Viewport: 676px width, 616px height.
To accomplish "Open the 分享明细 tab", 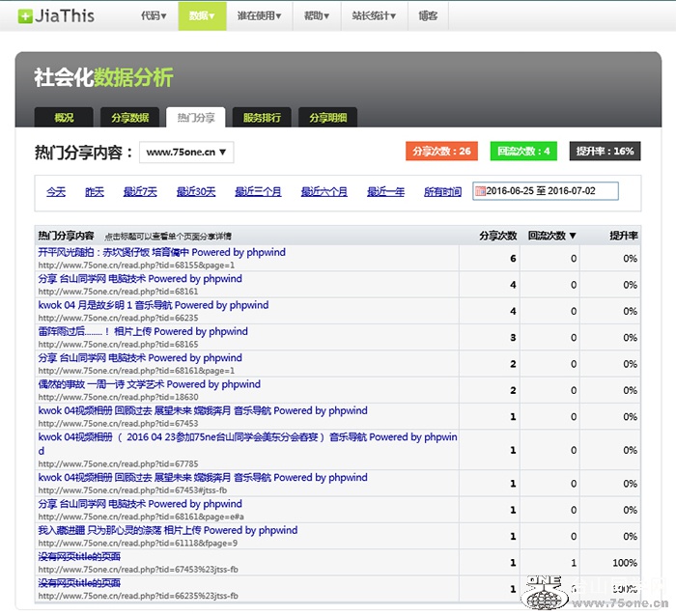I will [x=327, y=118].
